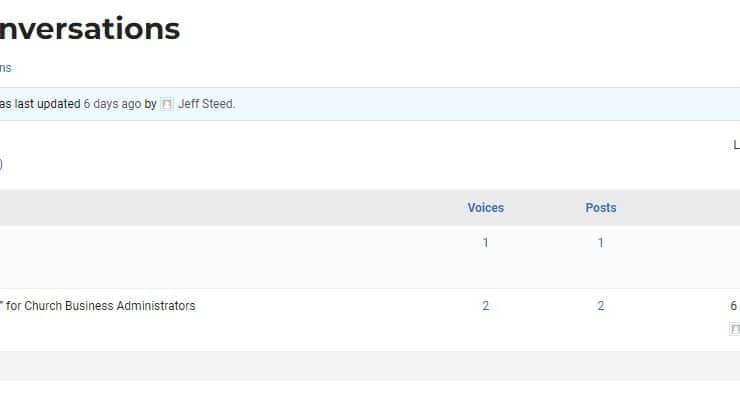
Task: Open the freshness link in Church Administrators row
Action: [x=734, y=306]
